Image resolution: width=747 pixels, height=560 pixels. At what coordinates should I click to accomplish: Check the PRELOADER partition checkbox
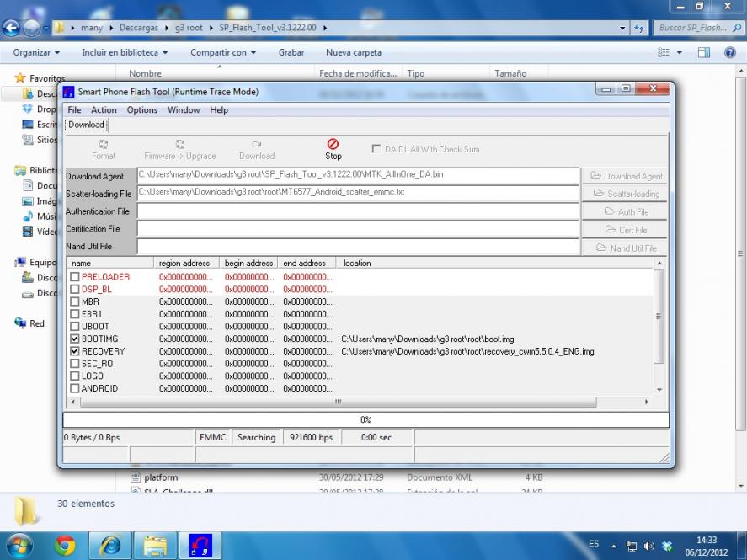click(75, 277)
